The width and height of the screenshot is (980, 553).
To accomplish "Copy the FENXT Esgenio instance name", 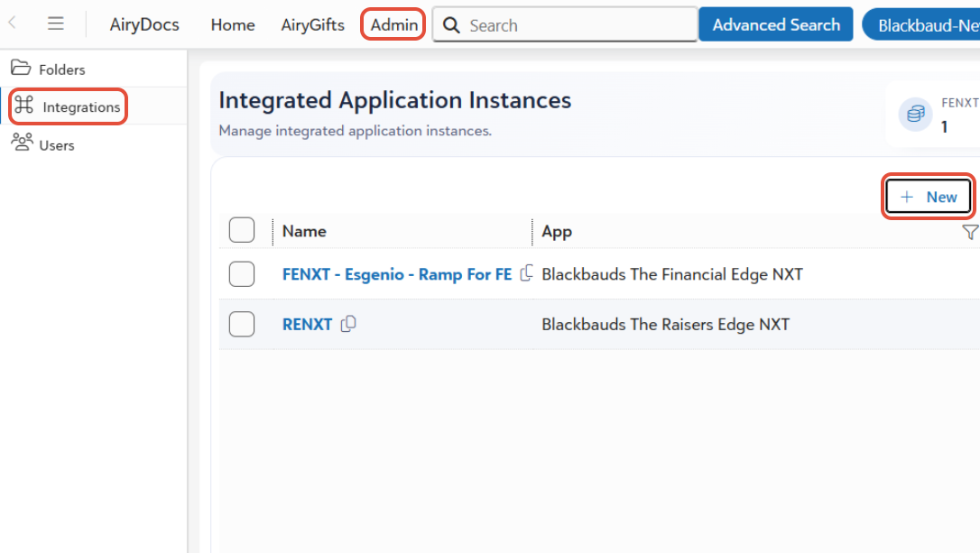I will pyautogui.click(x=527, y=273).
